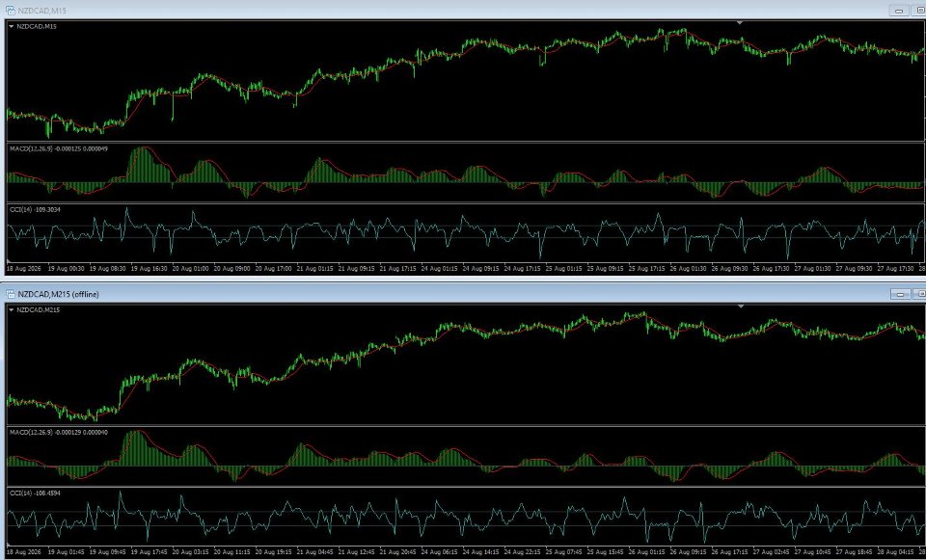Click the 19 Aug 17:45 time label
Screen dimensions: 926x560
pyautogui.click(x=149, y=553)
